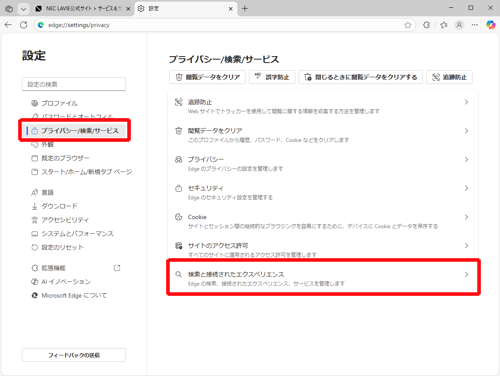The width and height of the screenshot is (500, 376).
Task: Open Microsoft Edge について
Action: (x=74, y=295)
